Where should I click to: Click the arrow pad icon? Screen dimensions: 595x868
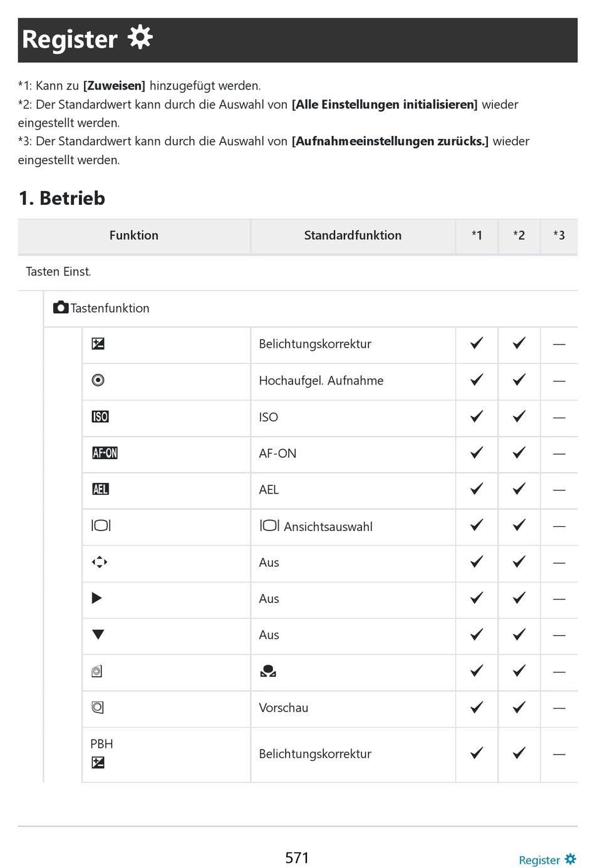click(99, 562)
